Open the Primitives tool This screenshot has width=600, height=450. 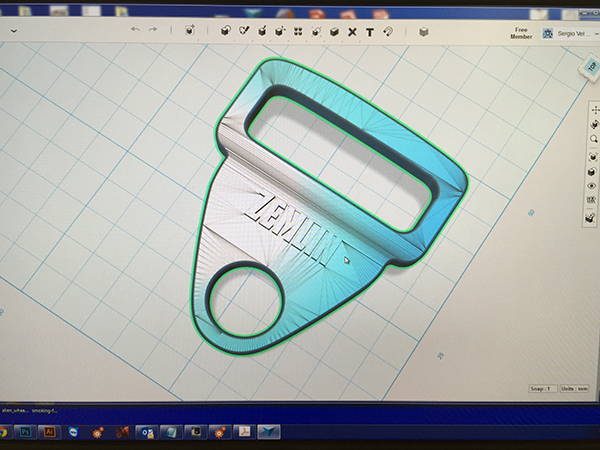226,31
